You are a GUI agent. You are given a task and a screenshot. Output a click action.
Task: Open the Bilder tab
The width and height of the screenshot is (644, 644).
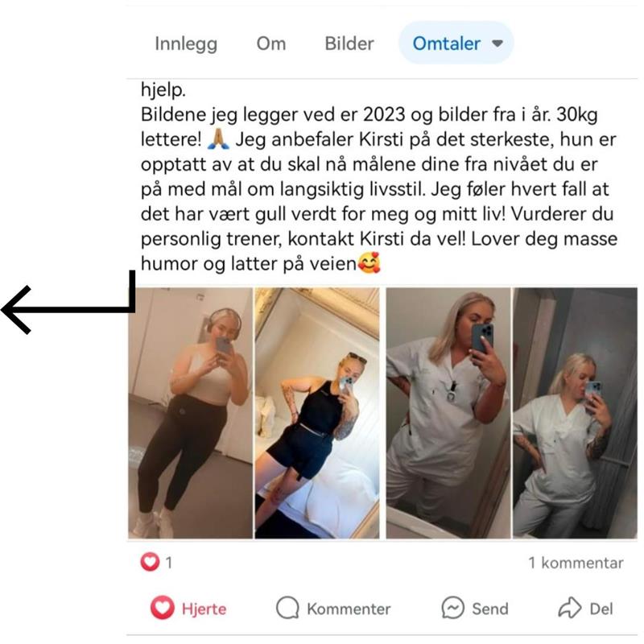click(349, 43)
